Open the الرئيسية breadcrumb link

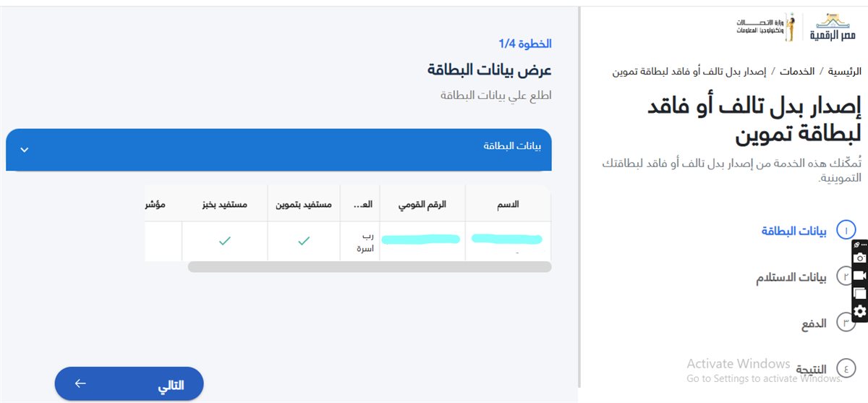(x=845, y=72)
